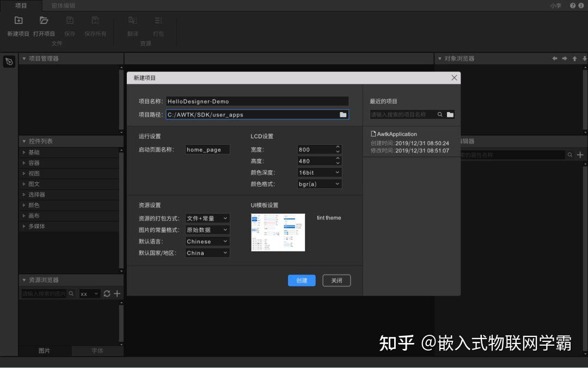The width and height of the screenshot is (588, 368).
Task: Open the 默认语言 Chinese dropdown
Action: pos(207,241)
